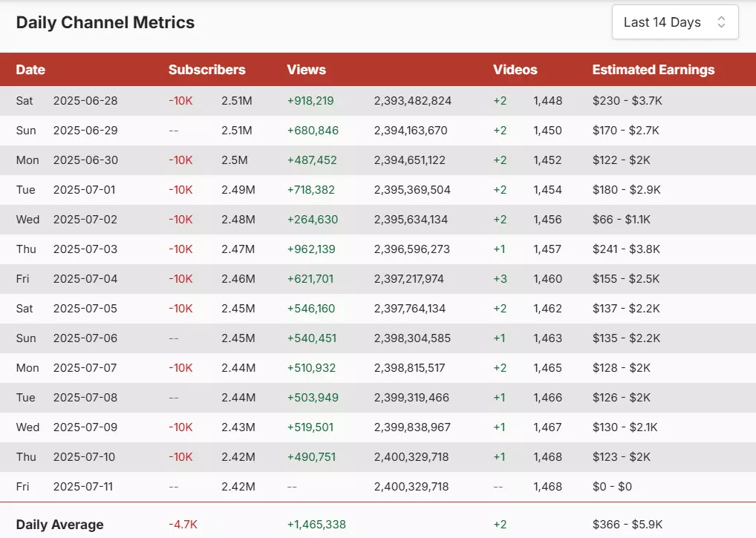Select date 2025-07-07

point(85,368)
